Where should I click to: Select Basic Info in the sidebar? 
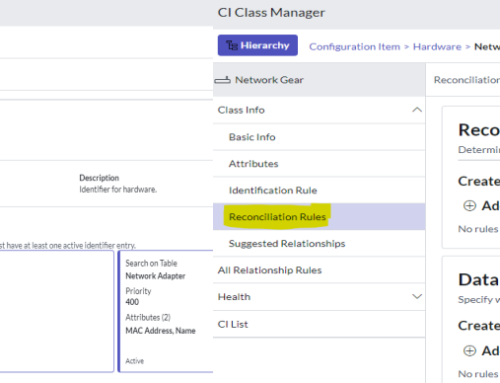click(319, 137)
